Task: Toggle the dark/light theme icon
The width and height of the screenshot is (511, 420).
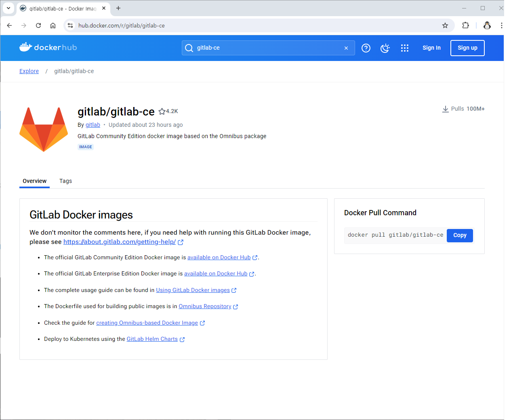Action: 385,48
